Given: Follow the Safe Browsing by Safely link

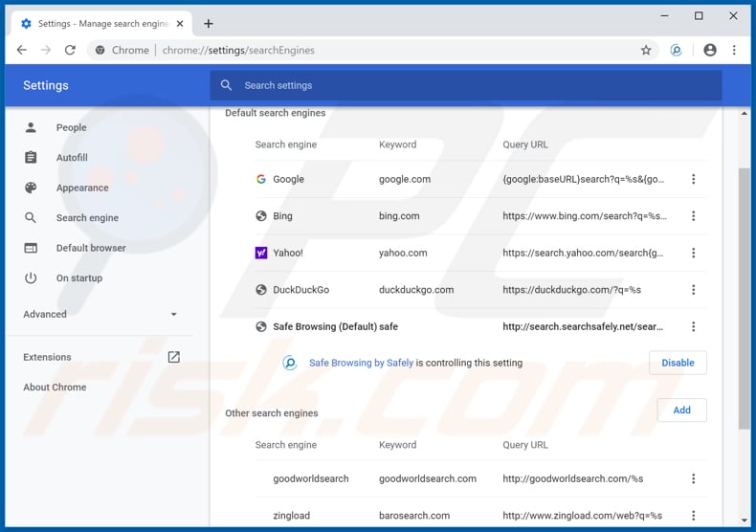Looking at the screenshot, I should coord(361,363).
